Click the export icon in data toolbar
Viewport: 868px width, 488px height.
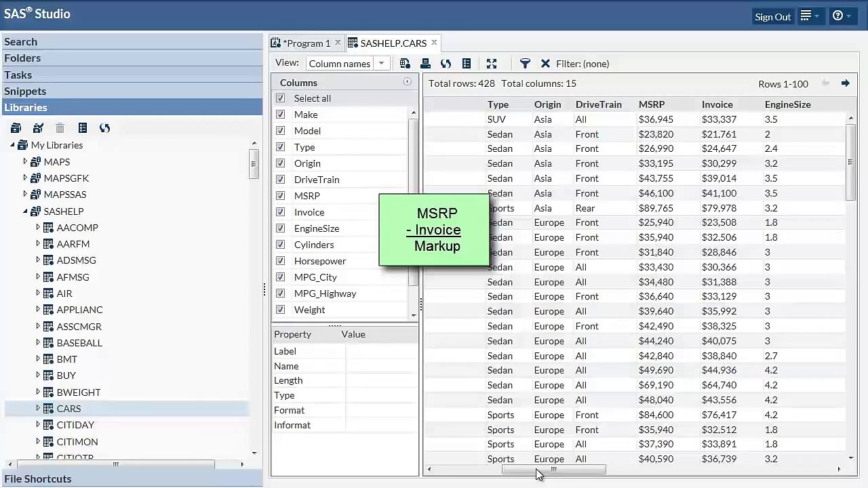coord(425,64)
